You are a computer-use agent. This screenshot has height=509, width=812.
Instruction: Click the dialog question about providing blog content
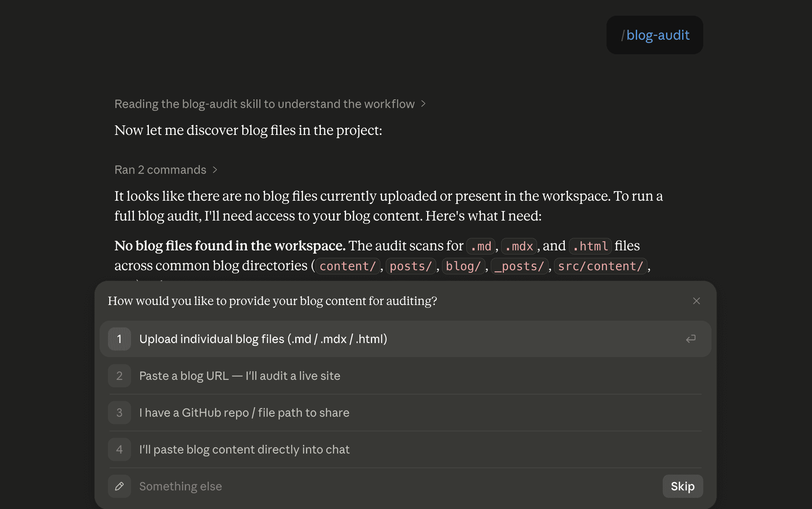(x=272, y=301)
